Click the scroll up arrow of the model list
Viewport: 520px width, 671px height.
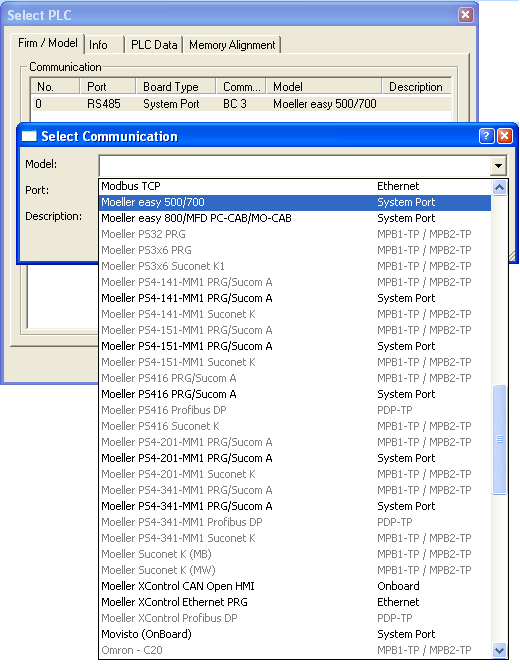pos(499,187)
